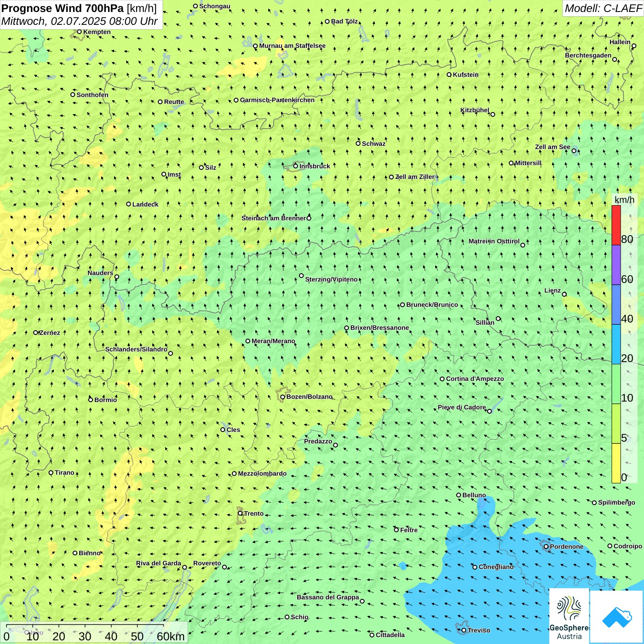644x644 pixels.
Task: Click the Riva del Garda marker
Action: (x=184, y=567)
